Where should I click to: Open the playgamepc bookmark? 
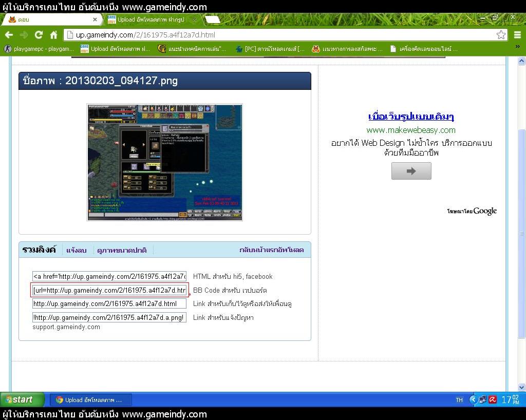[x=39, y=49]
